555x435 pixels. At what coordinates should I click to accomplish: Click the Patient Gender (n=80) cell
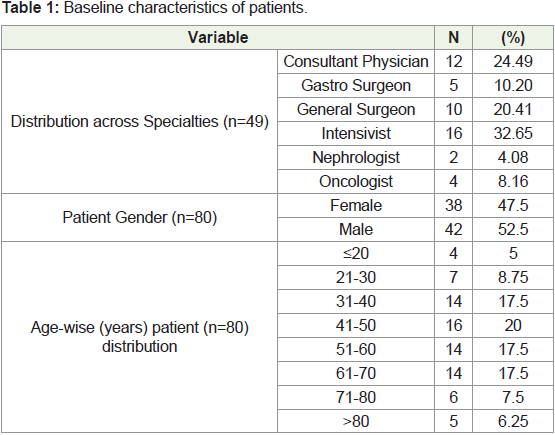(x=139, y=217)
